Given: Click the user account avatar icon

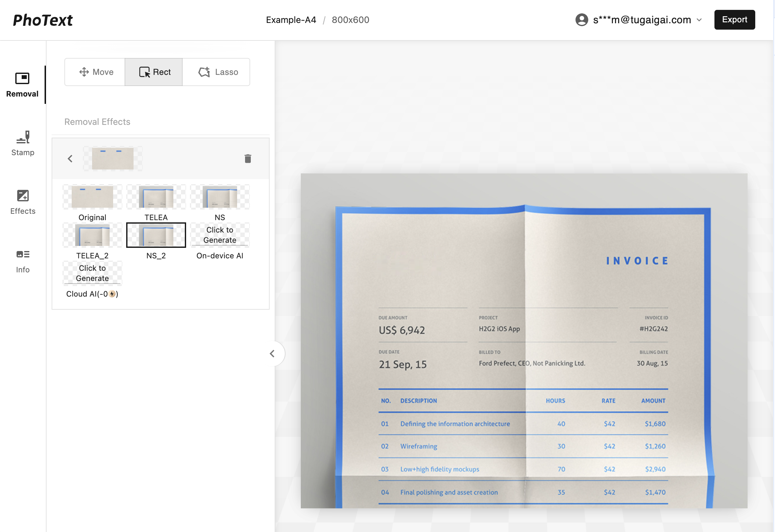Looking at the screenshot, I should tap(582, 20).
